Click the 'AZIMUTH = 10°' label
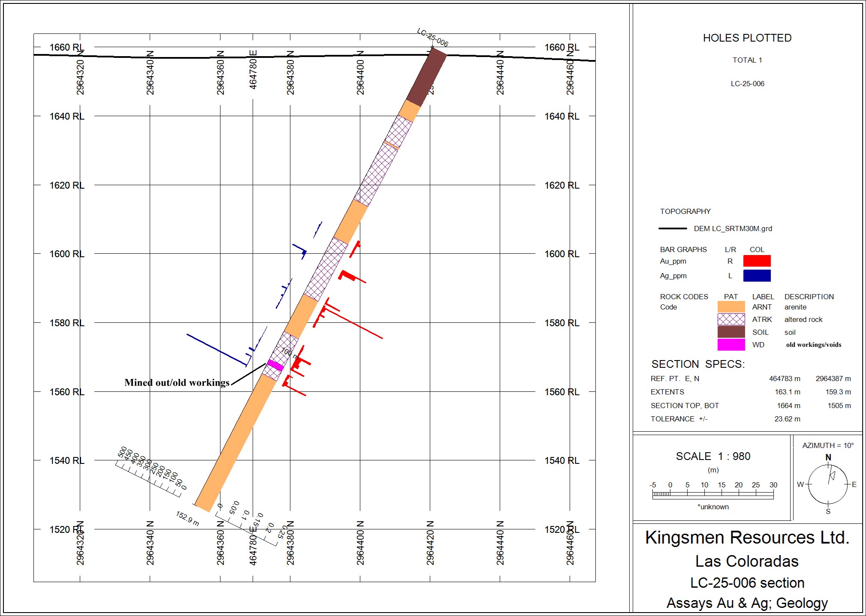 [827, 445]
